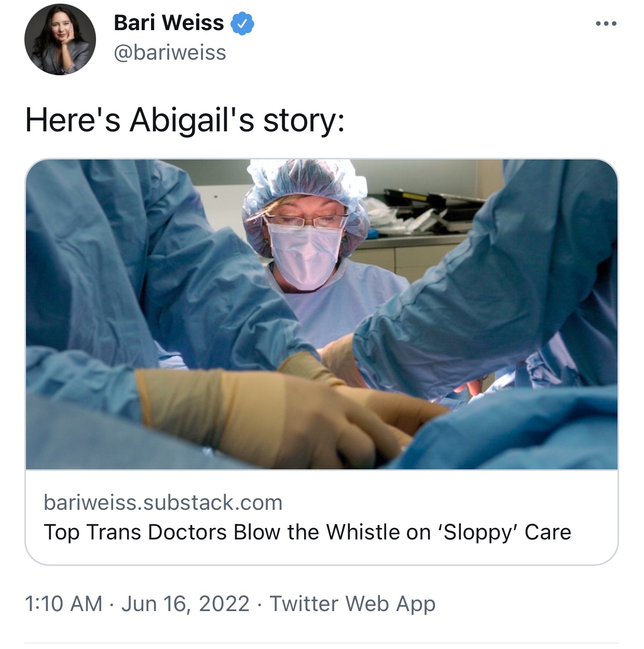Screen dimensions: 644x649
Task: Click the word Abigail's in tweet text
Action: tap(192, 120)
